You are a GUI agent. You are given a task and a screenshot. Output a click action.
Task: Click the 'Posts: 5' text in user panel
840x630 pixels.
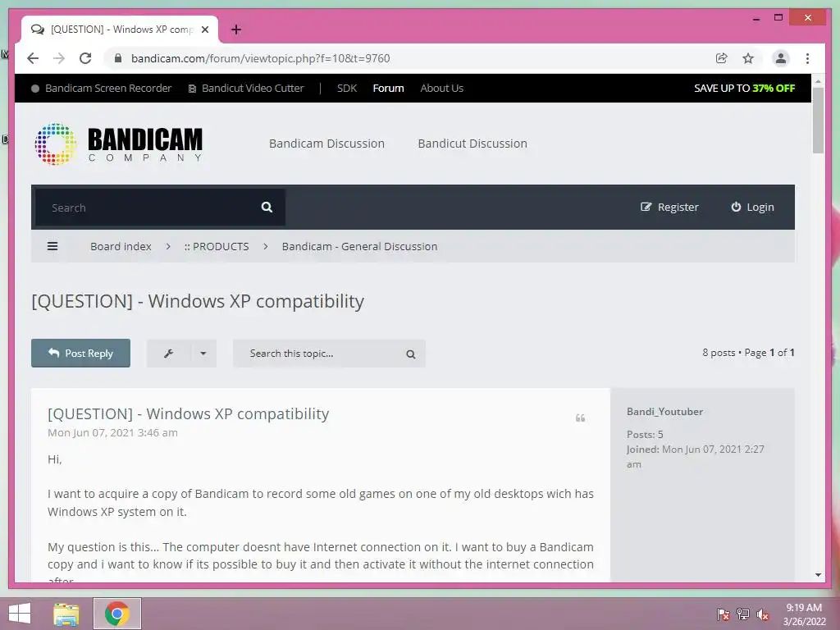coord(645,435)
